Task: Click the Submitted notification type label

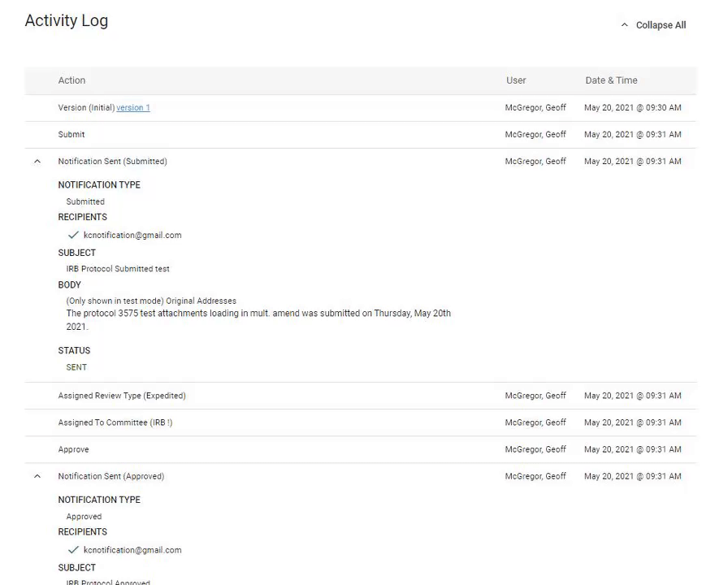Action: (84, 201)
